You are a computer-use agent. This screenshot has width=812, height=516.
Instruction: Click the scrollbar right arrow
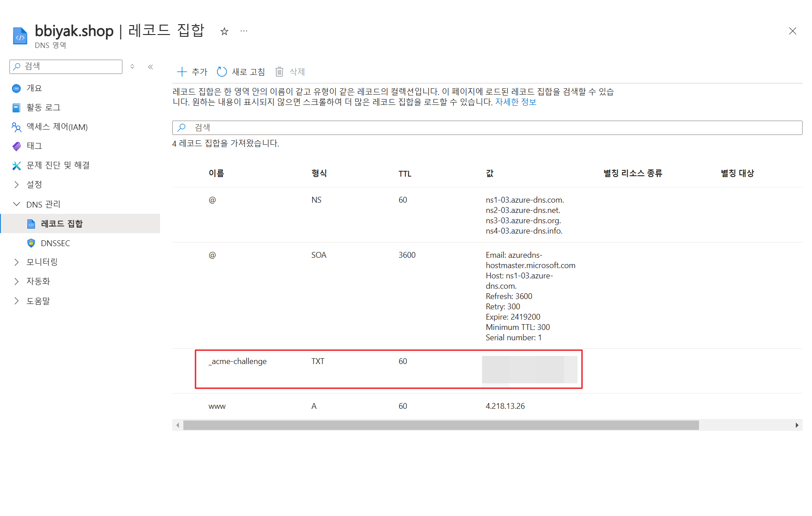797,425
